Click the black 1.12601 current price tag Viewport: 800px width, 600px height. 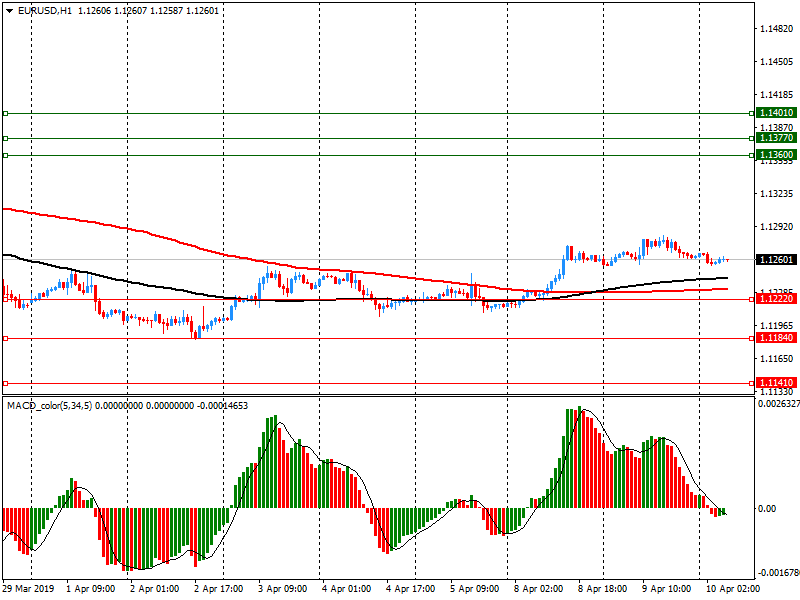coord(776,260)
